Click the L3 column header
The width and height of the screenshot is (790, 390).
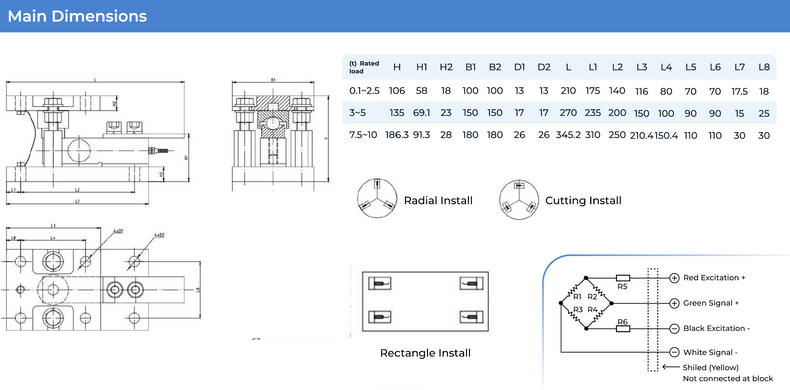[641, 67]
